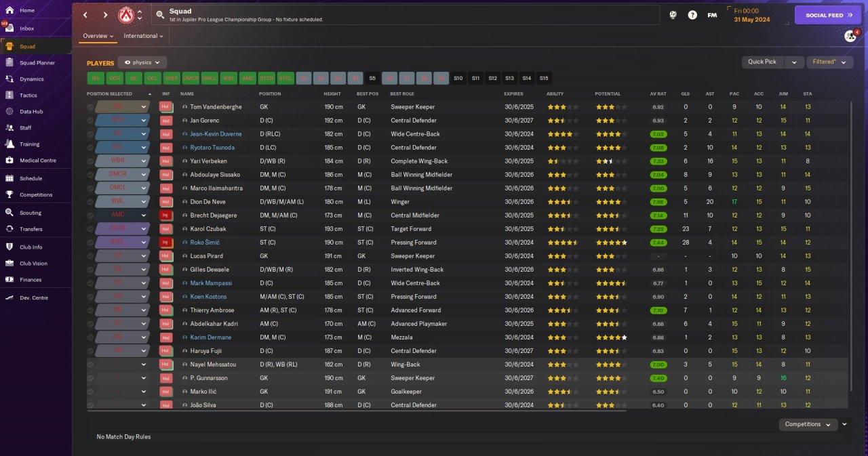Image resolution: width=868 pixels, height=456 pixels.
Task: Open the FM menu
Action: [712, 15]
